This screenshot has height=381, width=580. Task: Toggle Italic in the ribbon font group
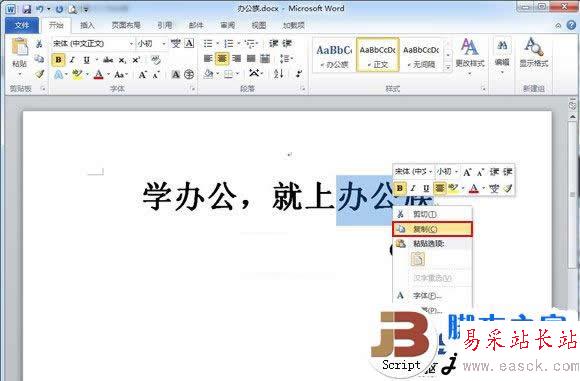(x=72, y=60)
